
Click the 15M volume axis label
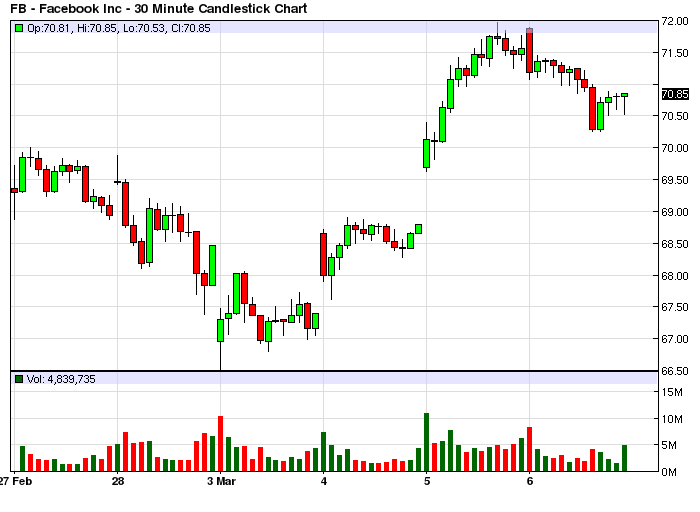[x=672, y=392]
